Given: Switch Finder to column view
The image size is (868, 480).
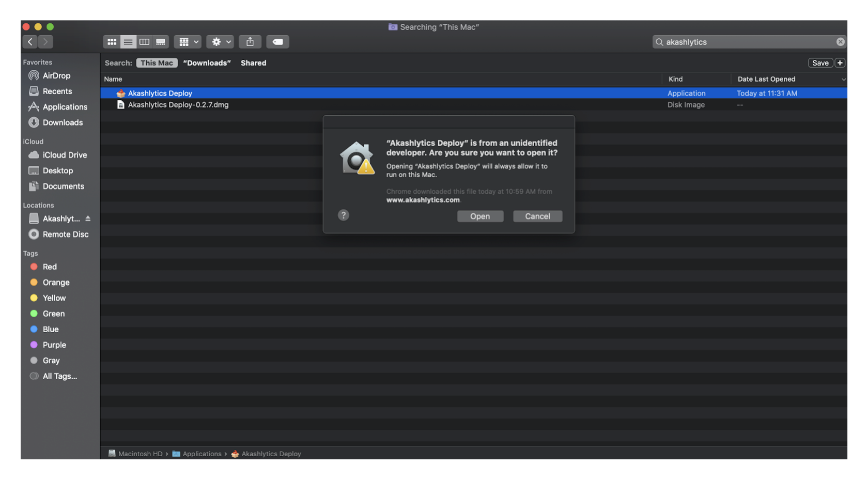Looking at the screenshot, I should point(144,42).
